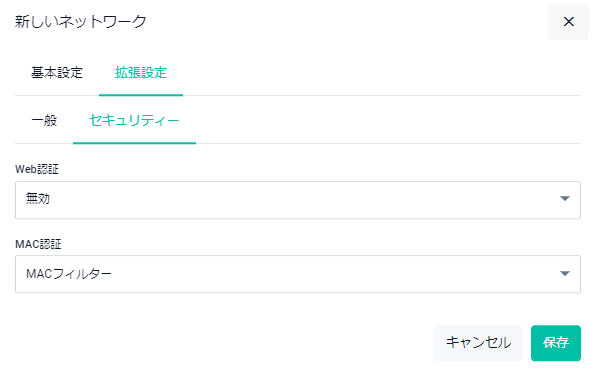Click the teal underline beneath セキュリティー
This screenshot has height=374, width=595.
click(134, 143)
